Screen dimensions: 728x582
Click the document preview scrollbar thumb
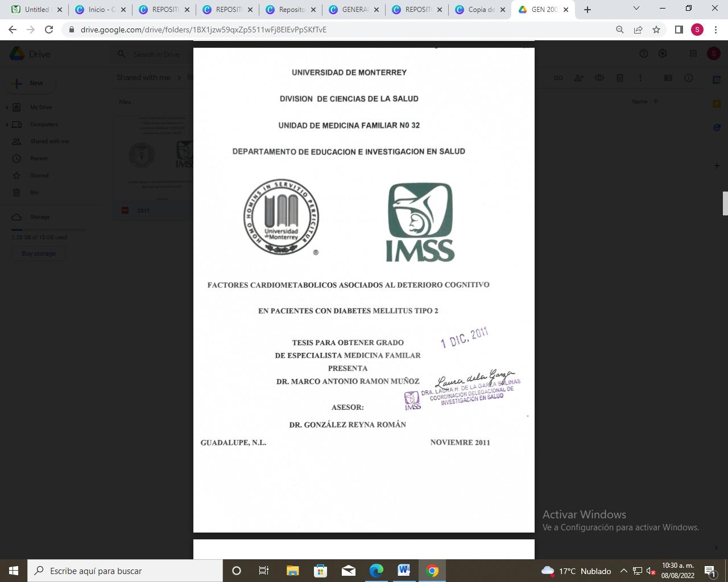(x=725, y=203)
